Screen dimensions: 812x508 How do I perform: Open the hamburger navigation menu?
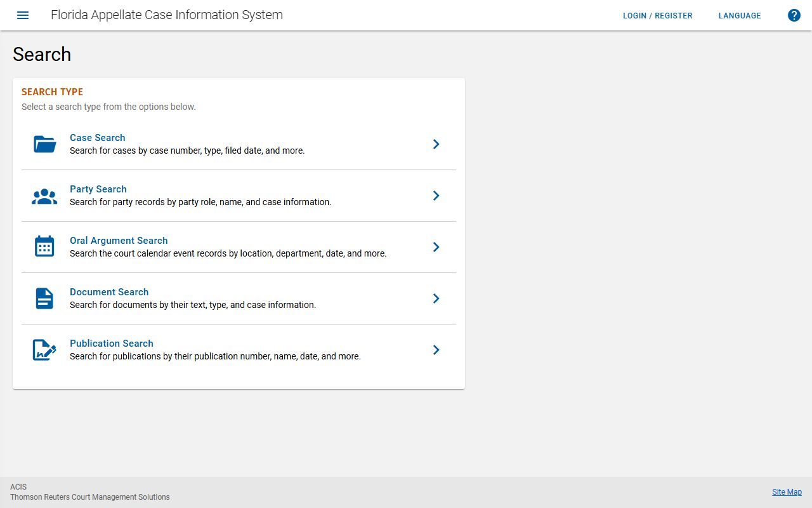tap(23, 15)
